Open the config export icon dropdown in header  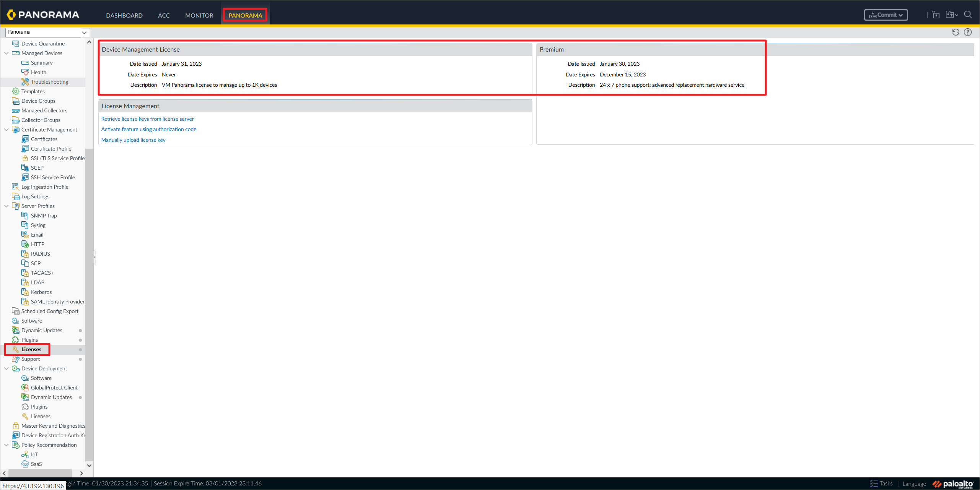pyautogui.click(x=951, y=15)
